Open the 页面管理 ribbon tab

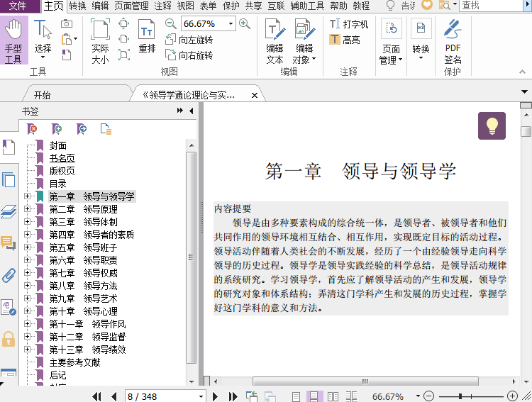[132, 6]
